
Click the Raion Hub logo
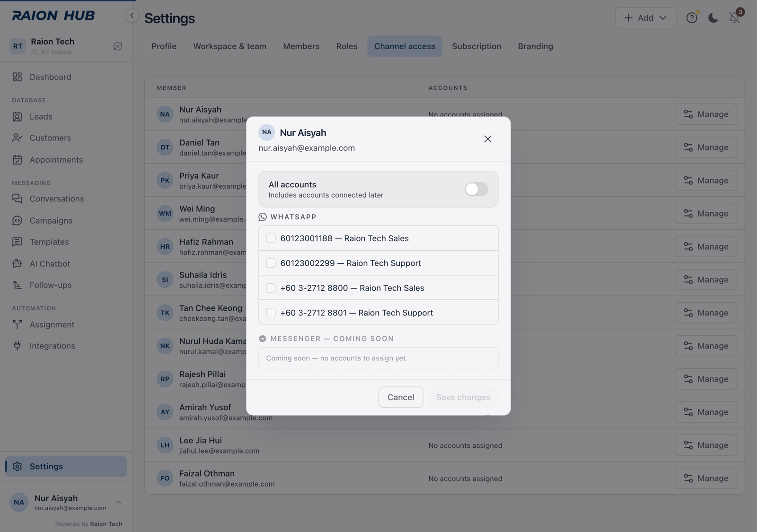[x=53, y=16]
